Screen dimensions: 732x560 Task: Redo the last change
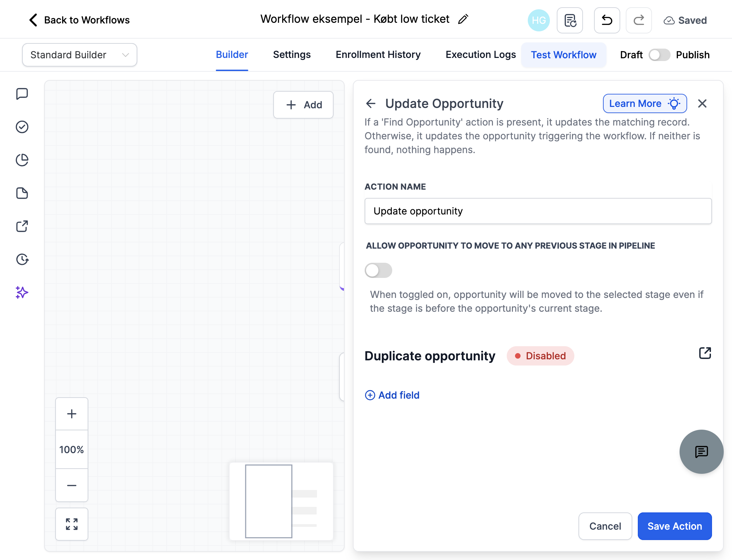(x=639, y=20)
